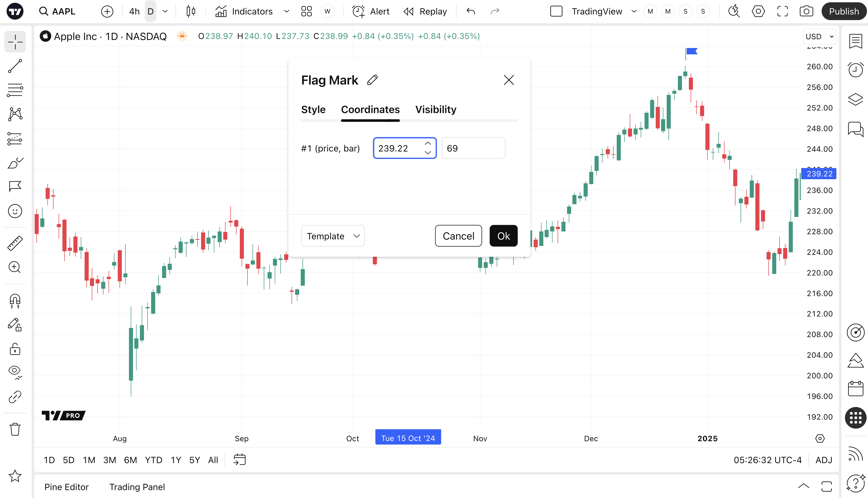Open the Go to date calendar icon

coord(240,460)
